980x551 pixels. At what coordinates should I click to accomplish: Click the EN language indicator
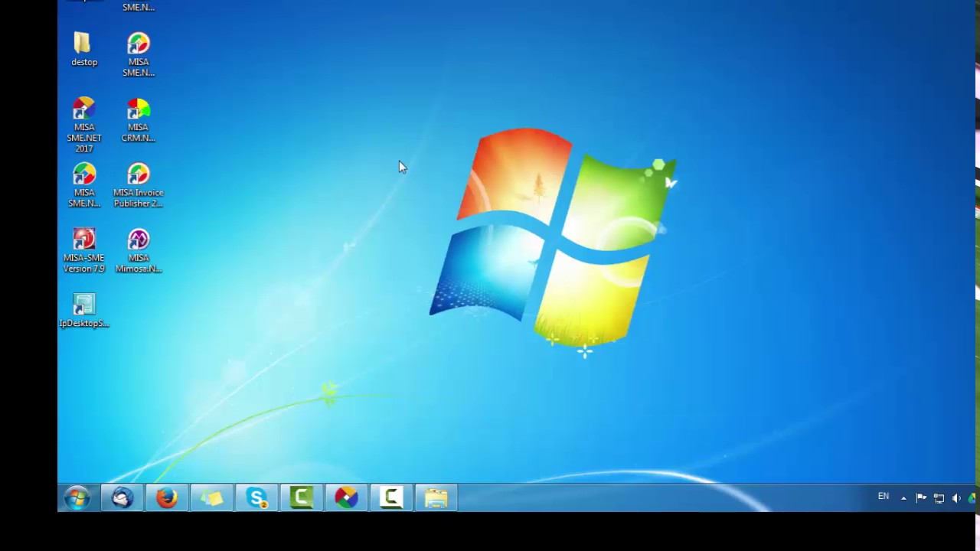[884, 497]
